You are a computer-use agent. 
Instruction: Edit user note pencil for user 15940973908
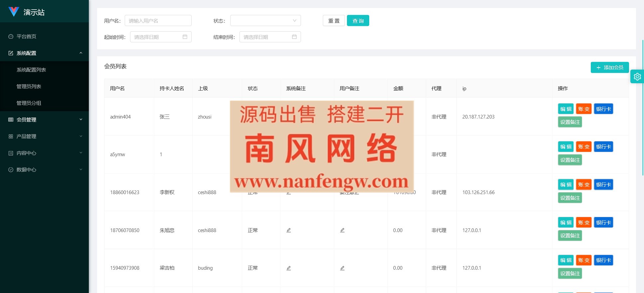pos(342,268)
